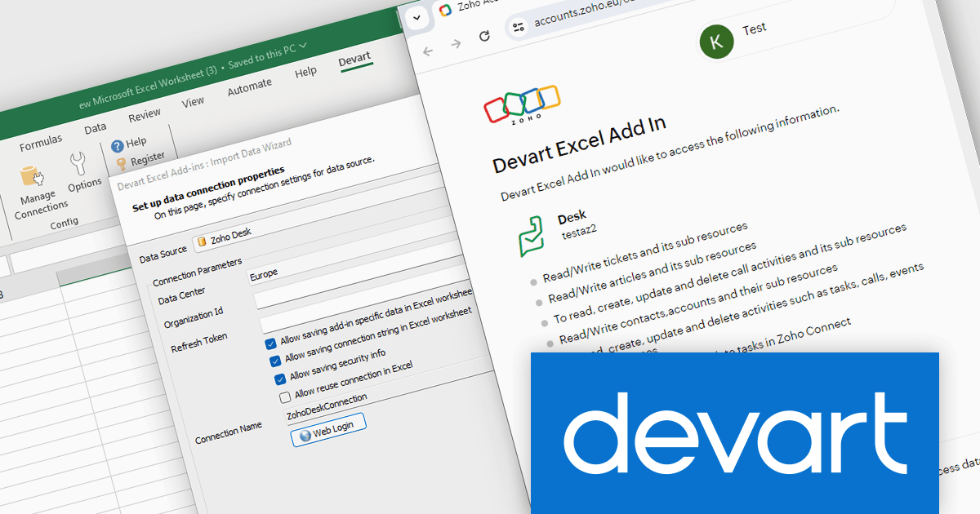
Task: Open the Help ribbon tab
Action: pos(305,72)
